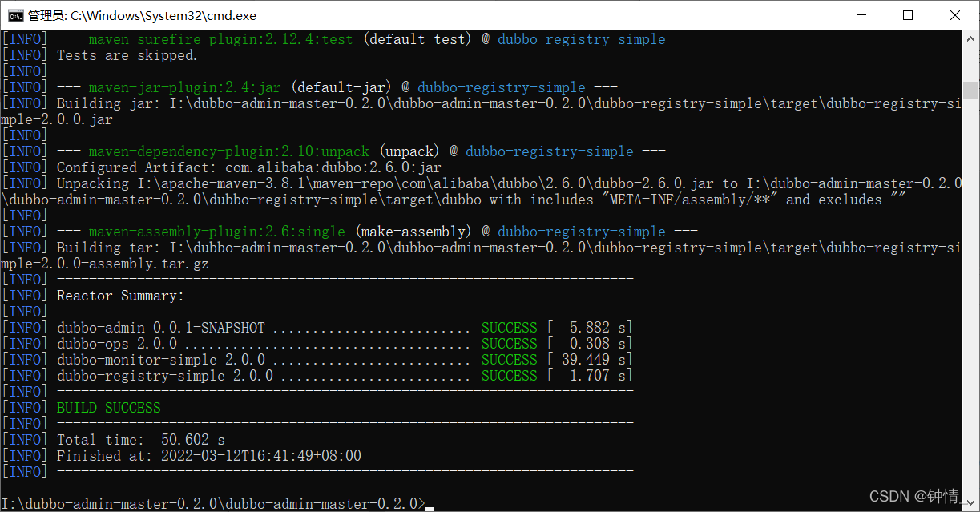This screenshot has height=512, width=980.
Task: Click 'mple-2.0.0.jar' text
Action: [56, 119]
